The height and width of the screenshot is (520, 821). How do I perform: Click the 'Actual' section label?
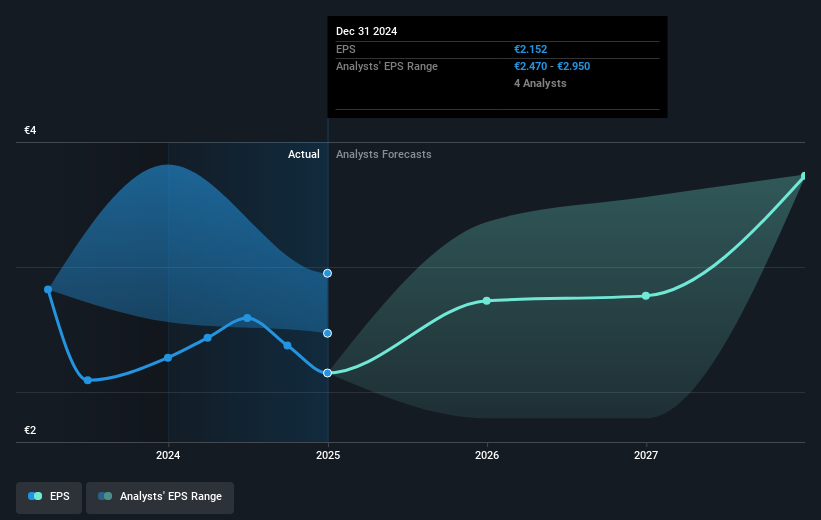tap(304, 154)
